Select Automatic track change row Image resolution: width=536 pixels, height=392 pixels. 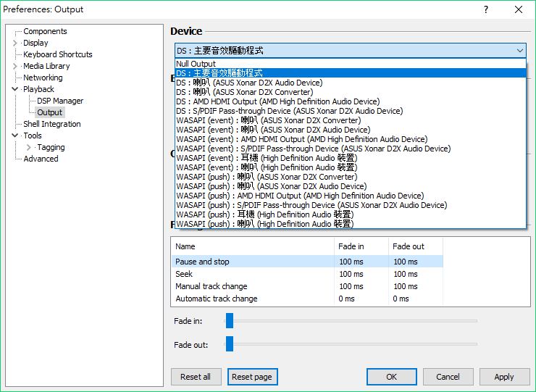(x=307, y=299)
